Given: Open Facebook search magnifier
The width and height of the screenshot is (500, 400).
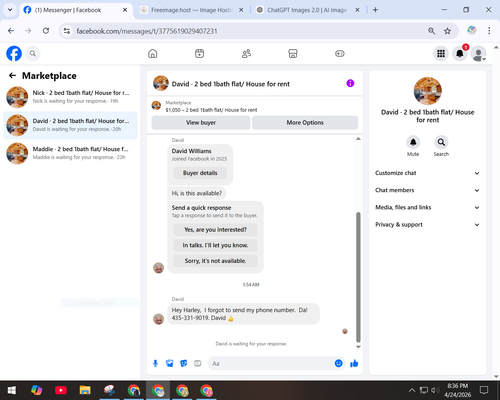Looking at the screenshot, I should (33, 53).
